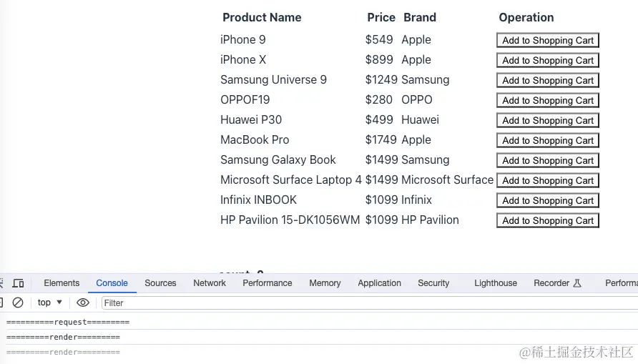Screen dimensions: 638x364
Task: Click the Microsoft Surface brand cell
Action: point(447,179)
